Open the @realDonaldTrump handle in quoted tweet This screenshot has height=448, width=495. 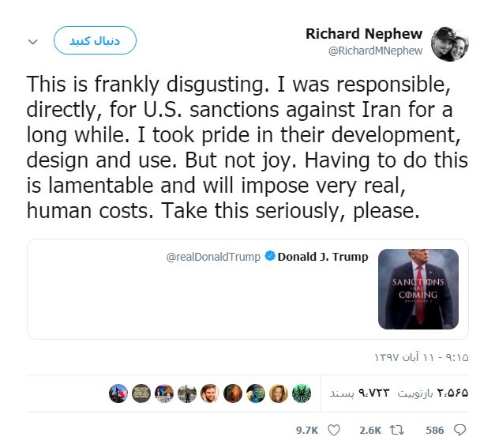pos(213,257)
